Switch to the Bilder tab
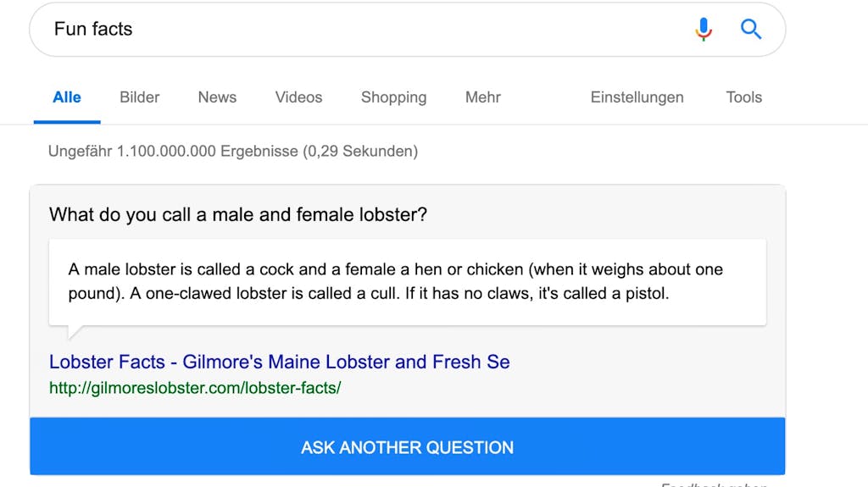This screenshot has width=868, height=487. (x=140, y=97)
